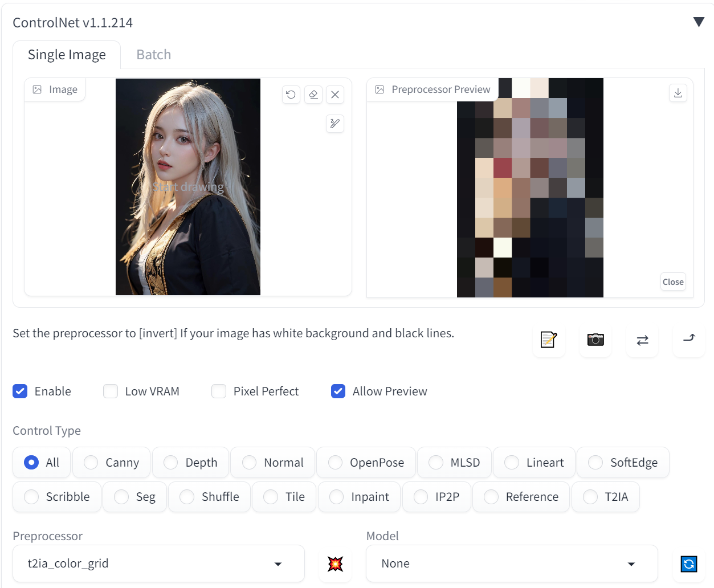
Task: Click the eraser icon on the image canvas
Action: coord(313,95)
